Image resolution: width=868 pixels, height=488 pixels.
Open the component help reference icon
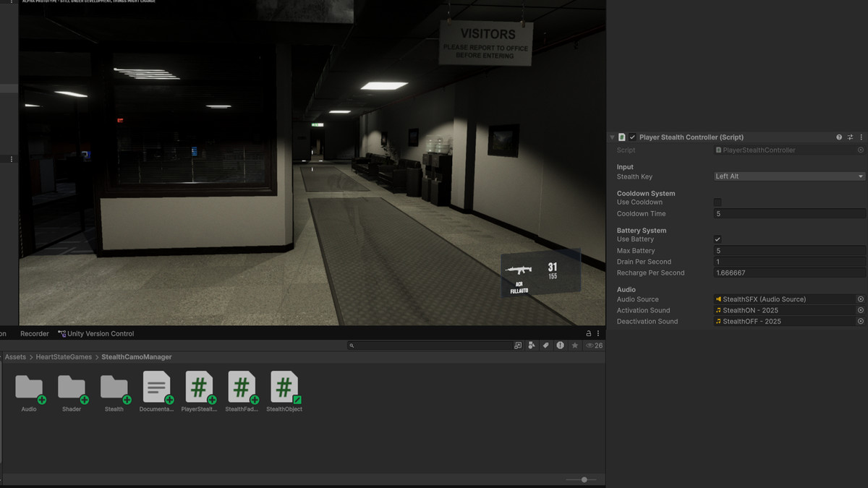[839, 137]
